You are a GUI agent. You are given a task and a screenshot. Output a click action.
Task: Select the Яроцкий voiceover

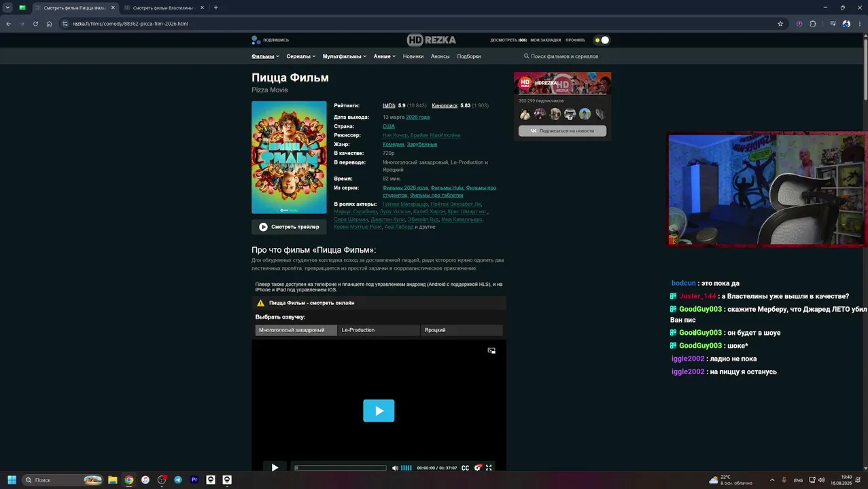(x=462, y=330)
